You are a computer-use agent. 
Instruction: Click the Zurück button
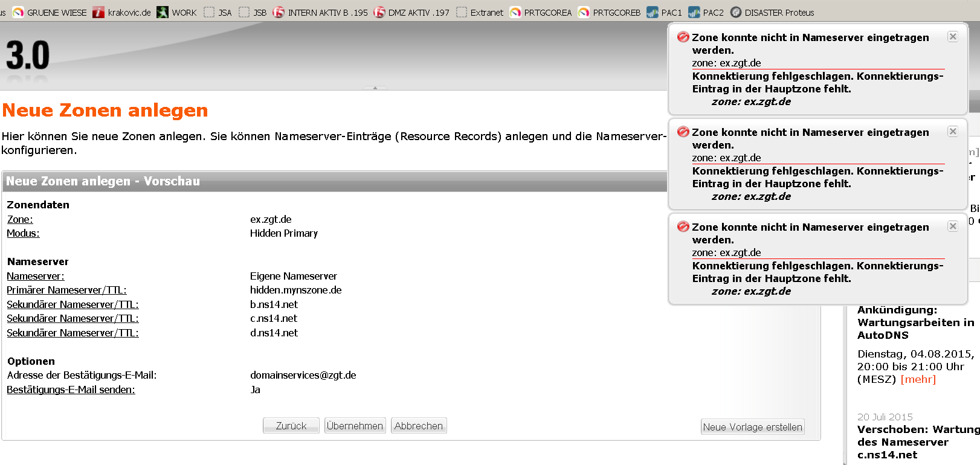coord(291,426)
